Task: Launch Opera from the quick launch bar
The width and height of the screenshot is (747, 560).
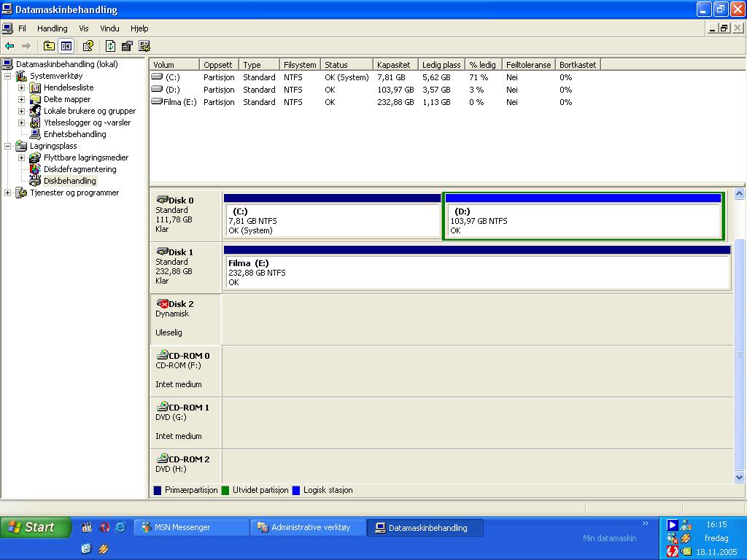Action: click(x=104, y=527)
